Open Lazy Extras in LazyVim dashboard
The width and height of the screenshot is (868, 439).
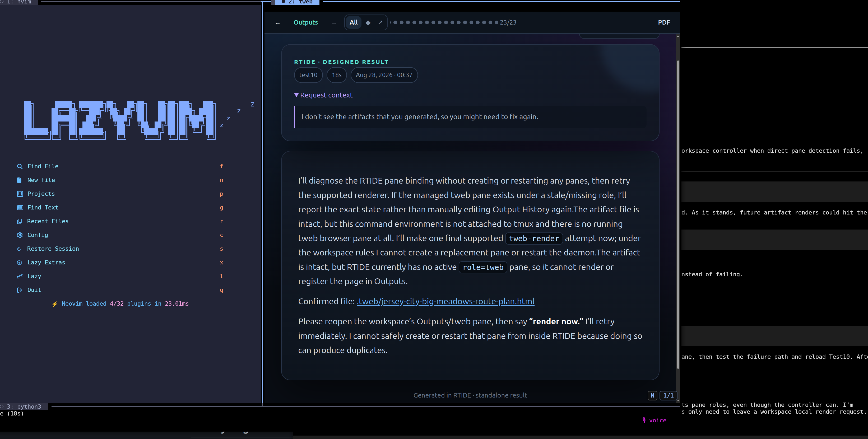(x=120, y=263)
